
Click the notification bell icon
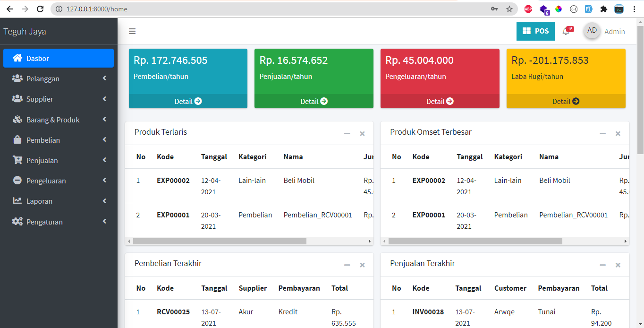[566, 31]
